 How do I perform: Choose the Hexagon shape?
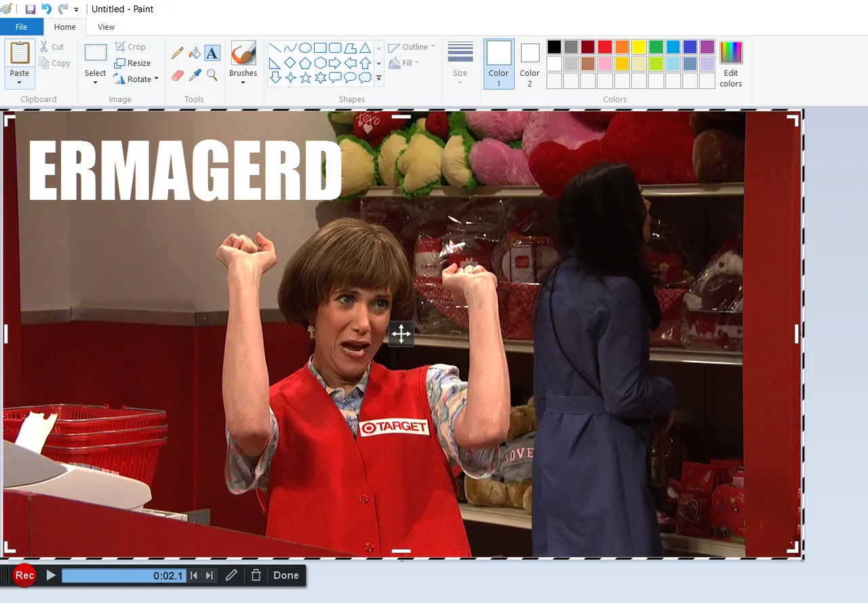[x=320, y=63]
